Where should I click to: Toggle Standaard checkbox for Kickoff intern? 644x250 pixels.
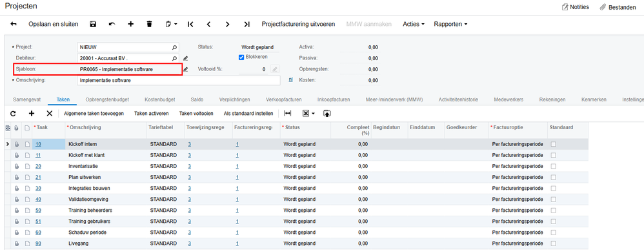(553, 144)
